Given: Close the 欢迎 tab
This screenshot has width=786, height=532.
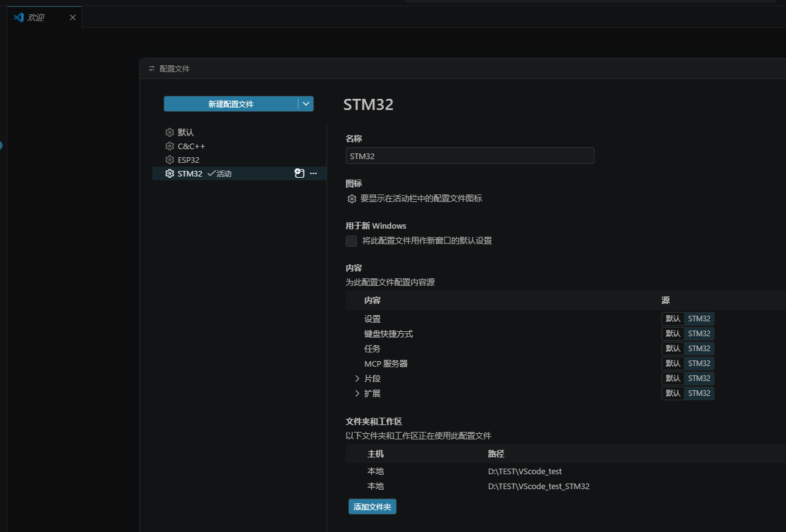Looking at the screenshot, I should pos(73,17).
